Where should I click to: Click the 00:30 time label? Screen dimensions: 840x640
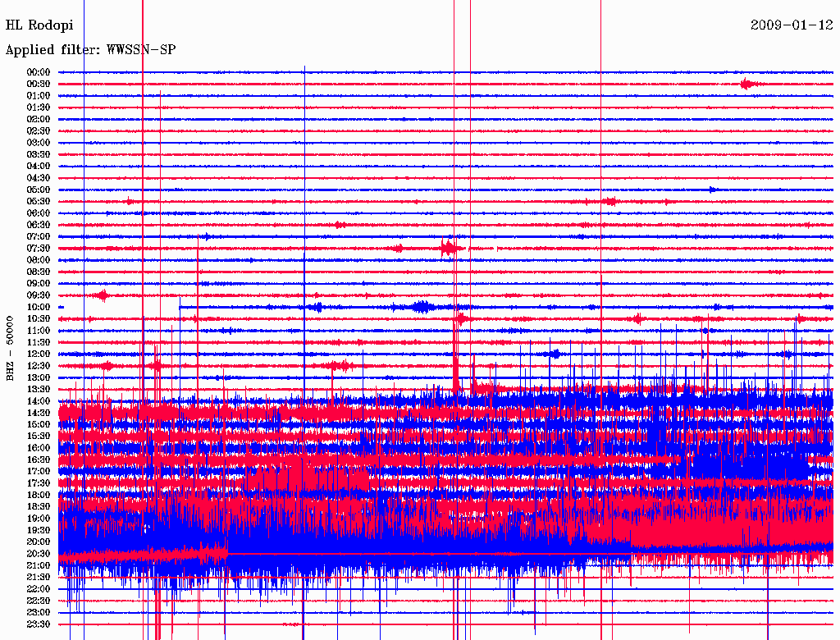[x=39, y=85]
